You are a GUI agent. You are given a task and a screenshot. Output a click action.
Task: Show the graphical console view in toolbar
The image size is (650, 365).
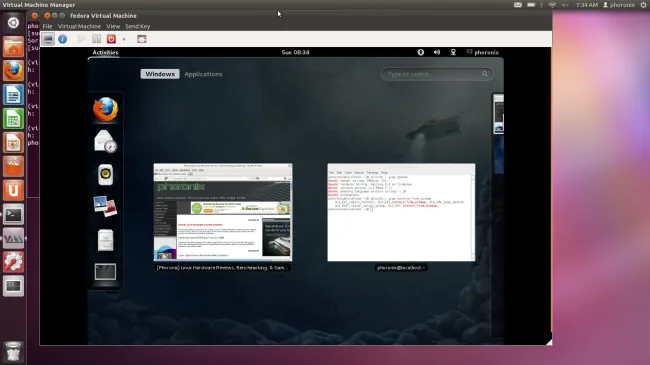48,39
